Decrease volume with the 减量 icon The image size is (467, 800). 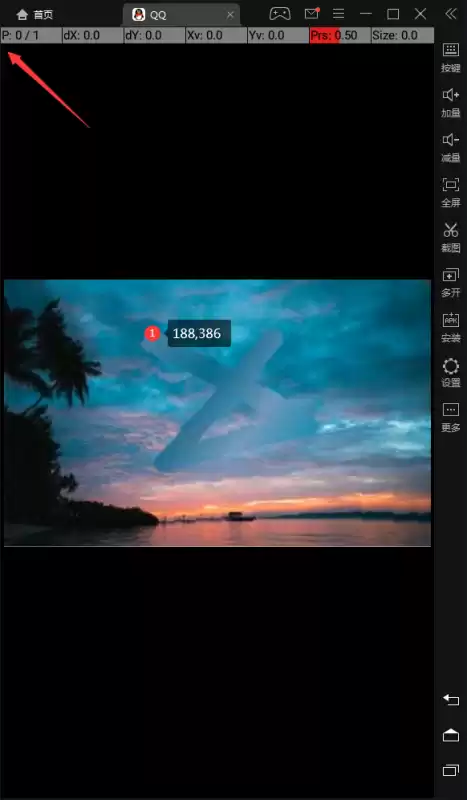pyautogui.click(x=451, y=147)
